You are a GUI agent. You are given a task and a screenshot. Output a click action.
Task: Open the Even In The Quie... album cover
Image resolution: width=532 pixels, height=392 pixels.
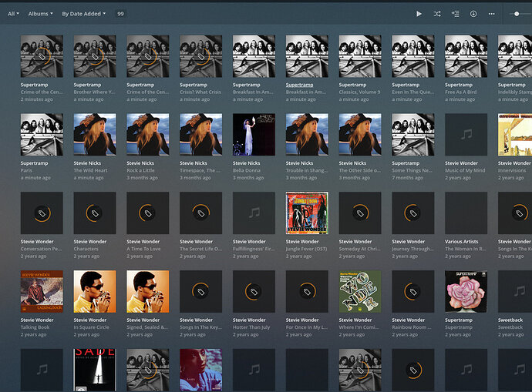(413, 56)
